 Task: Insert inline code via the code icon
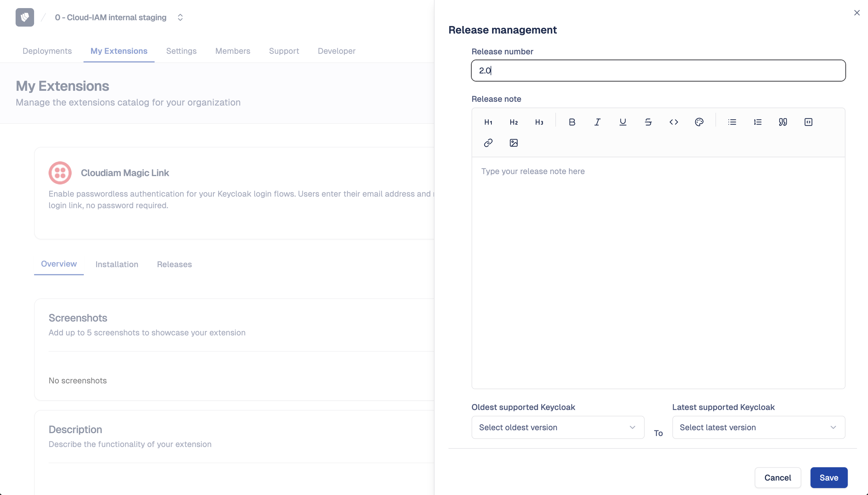point(673,122)
